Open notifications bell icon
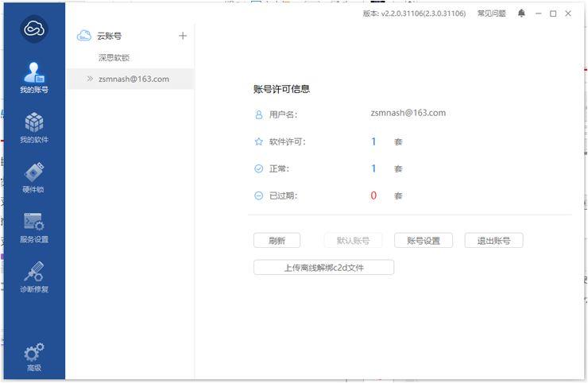 click(x=521, y=14)
